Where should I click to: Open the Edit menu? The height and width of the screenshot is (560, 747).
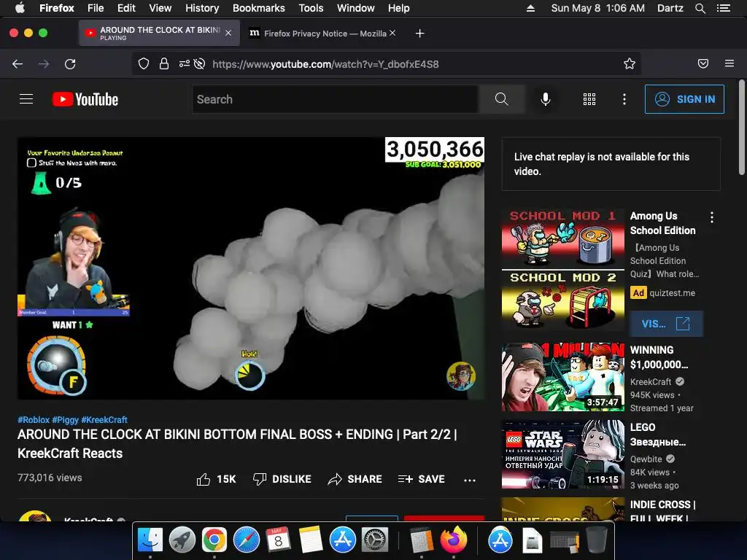tap(126, 8)
